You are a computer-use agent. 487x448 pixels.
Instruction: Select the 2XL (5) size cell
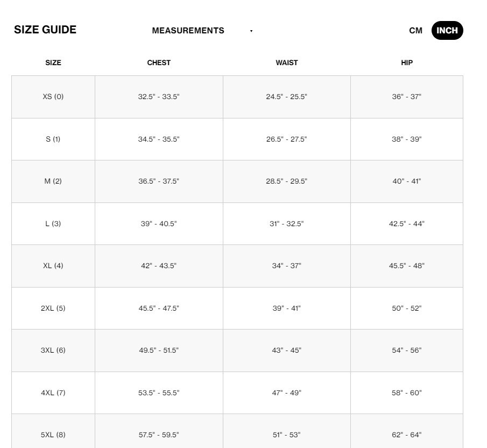pyautogui.click(x=53, y=308)
